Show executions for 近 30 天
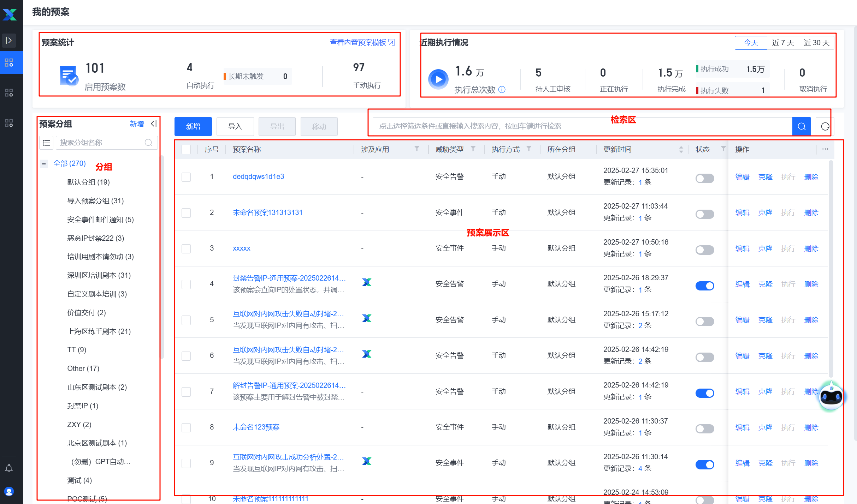This screenshot has width=857, height=504. pyautogui.click(x=816, y=43)
